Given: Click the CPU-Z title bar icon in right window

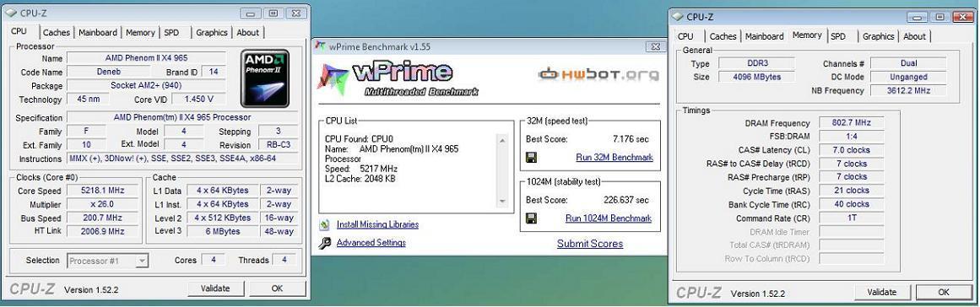Looking at the screenshot, I should point(678,17).
